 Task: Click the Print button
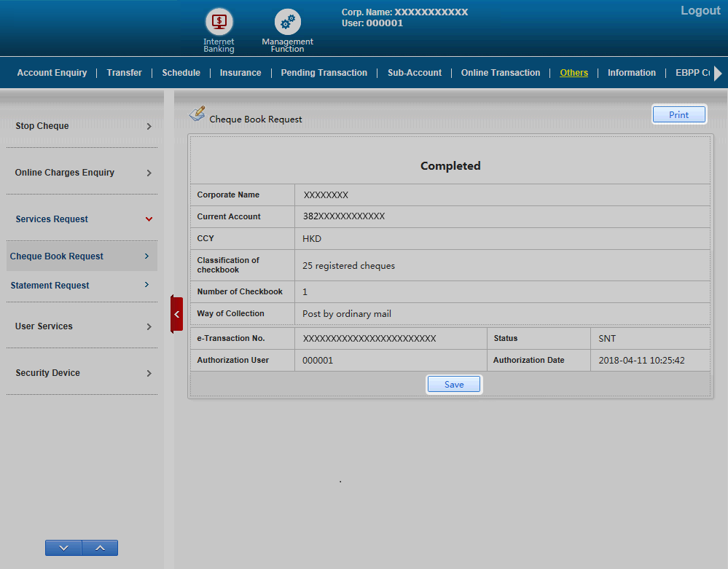point(678,115)
